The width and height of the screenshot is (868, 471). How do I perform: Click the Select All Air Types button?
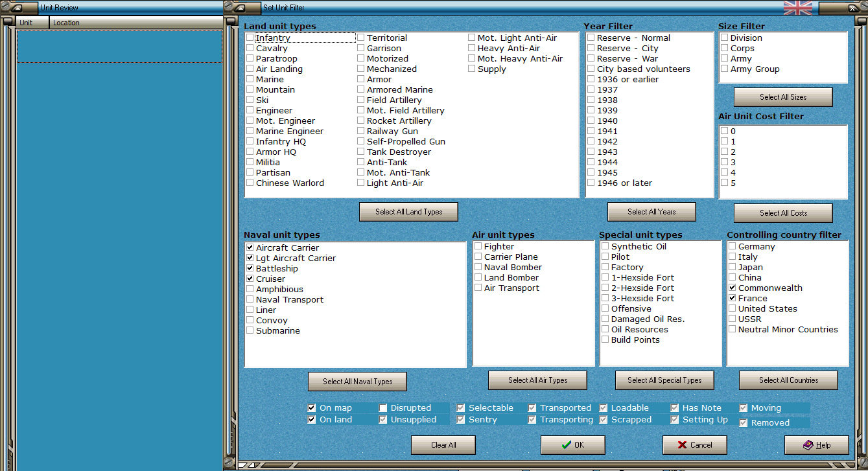tap(537, 380)
